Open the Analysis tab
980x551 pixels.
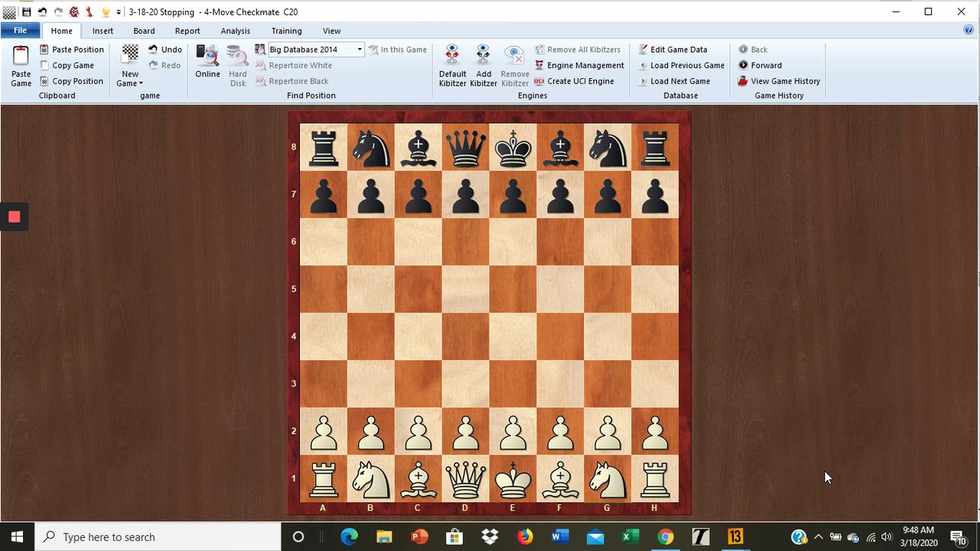(x=236, y=31)
